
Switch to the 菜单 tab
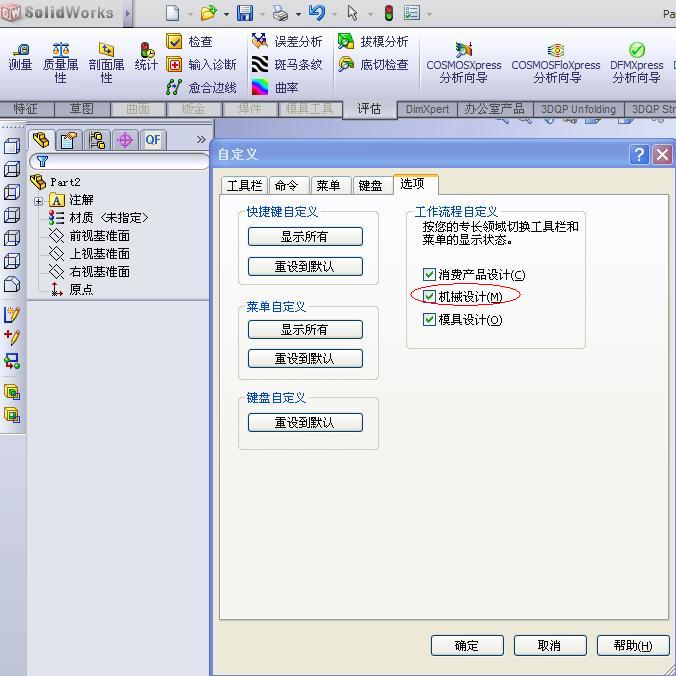click(x=331, y=185)
